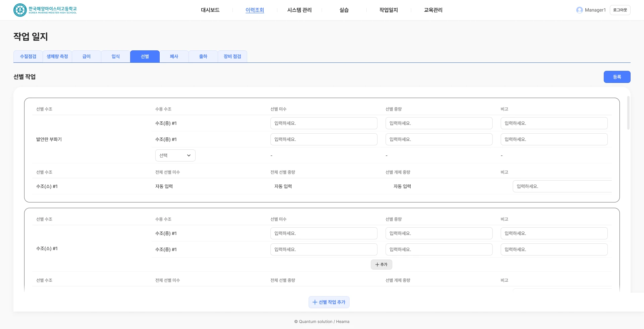The image size is (644, 329).
Task: Open the 대시보드 menu
Action: (x=210, y=10)
